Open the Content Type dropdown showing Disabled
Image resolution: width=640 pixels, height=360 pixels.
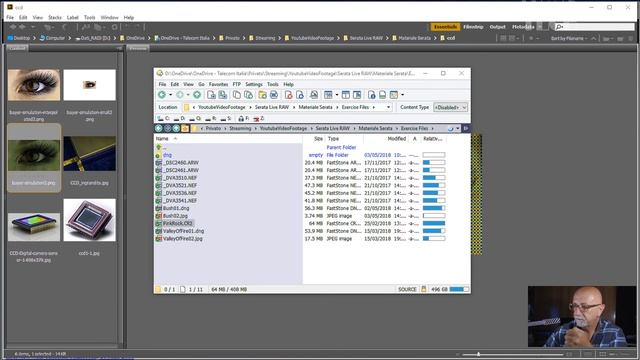(x=450, y=107)
